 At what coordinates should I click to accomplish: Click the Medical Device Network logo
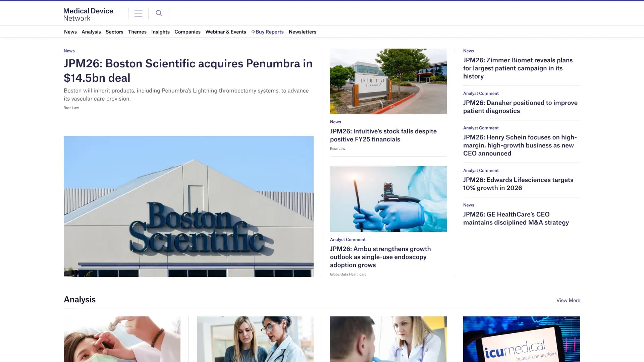[89, 14]
